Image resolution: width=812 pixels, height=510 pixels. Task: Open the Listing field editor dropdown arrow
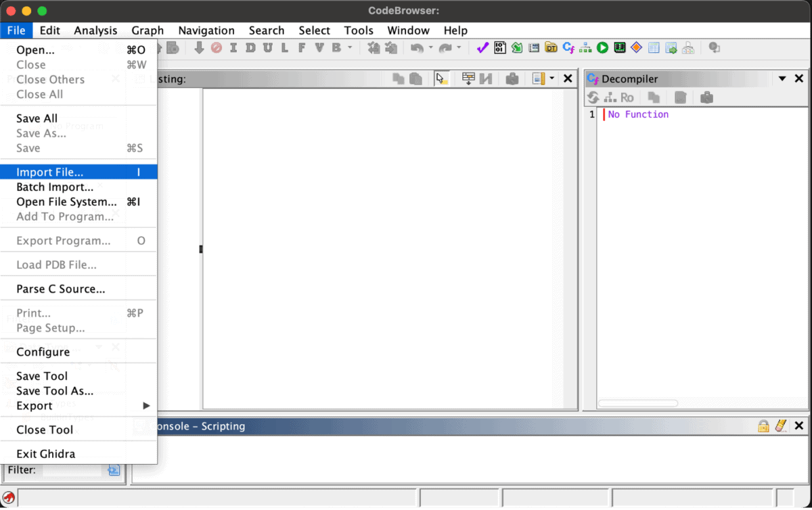551,79
